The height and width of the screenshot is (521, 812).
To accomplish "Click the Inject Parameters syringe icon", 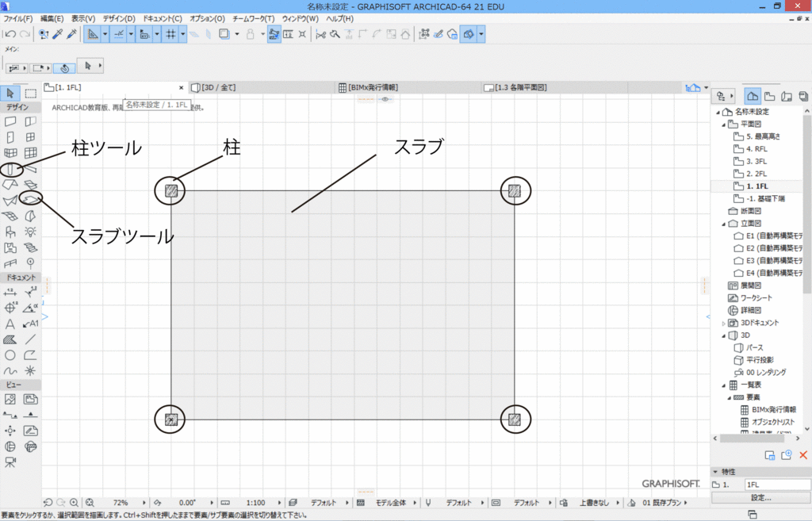I will coord(71,34).
